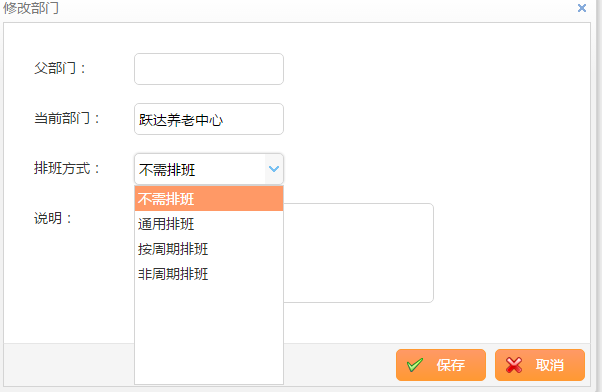Click the 当前部门 field containing 跃达养老中心

[x=209, y=119]
